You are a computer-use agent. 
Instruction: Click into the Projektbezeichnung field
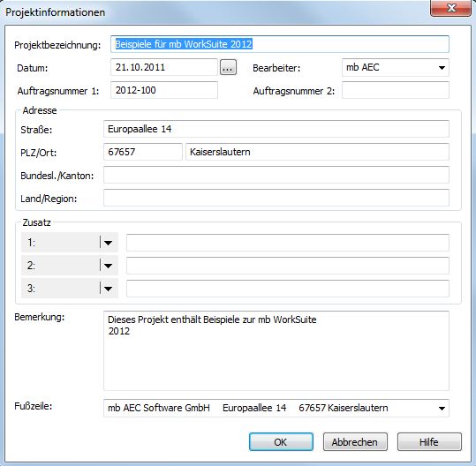click(x=280, y=44)
